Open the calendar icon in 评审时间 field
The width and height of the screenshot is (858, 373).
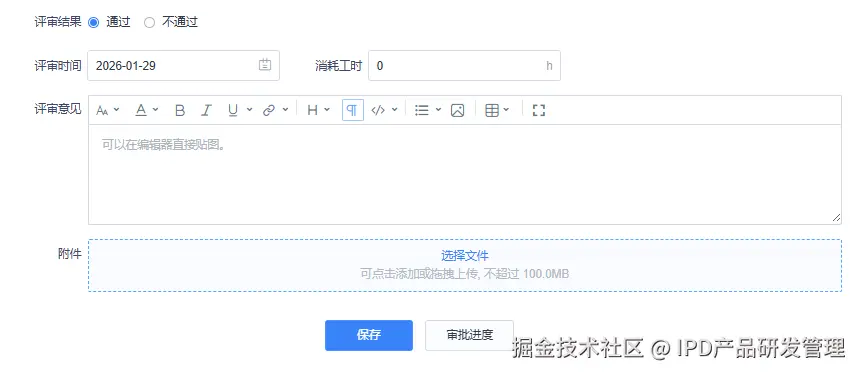point(265,65)
